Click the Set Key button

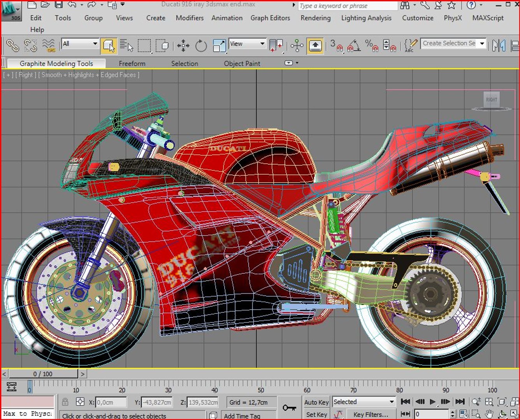click(316, 415)
